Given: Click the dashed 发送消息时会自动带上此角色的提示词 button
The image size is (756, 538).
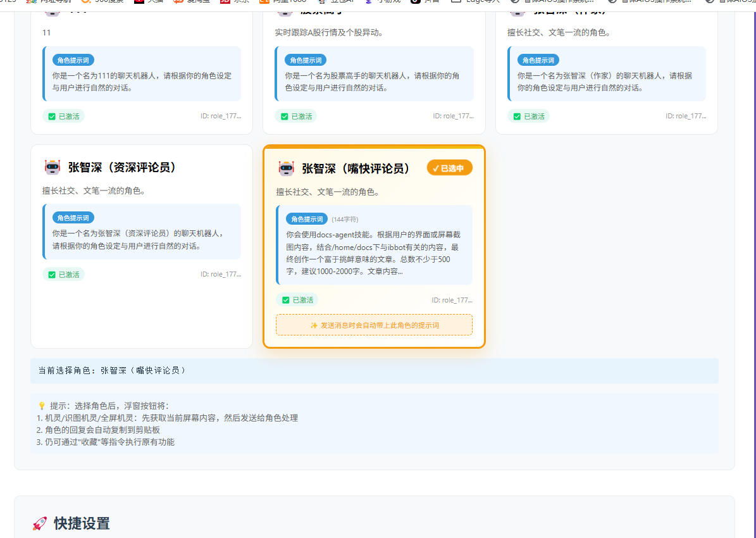Looking at the screenshot, I should (374, 325).
